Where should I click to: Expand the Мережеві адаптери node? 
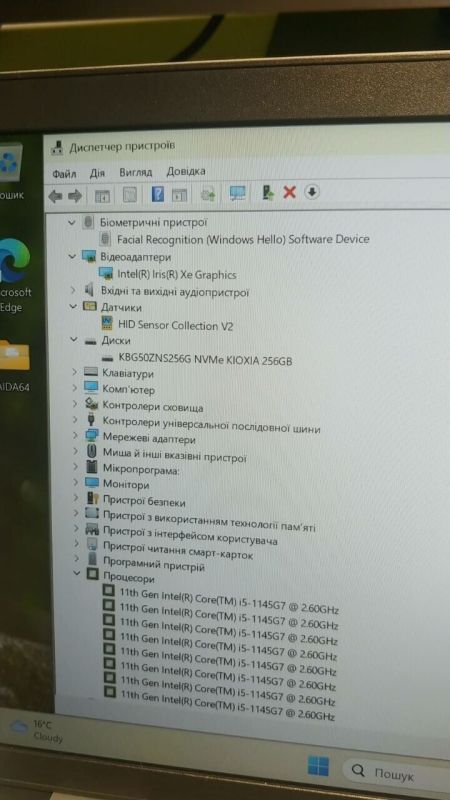pos(75,437)
